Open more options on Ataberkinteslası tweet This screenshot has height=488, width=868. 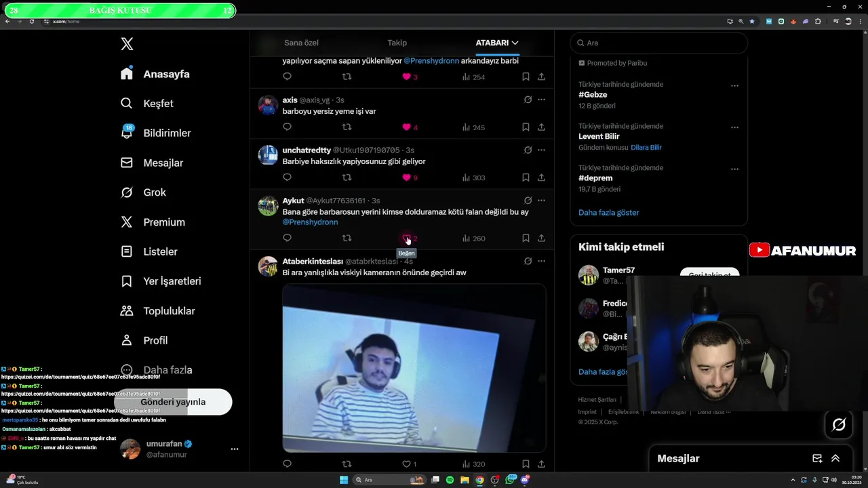[541, 261]
